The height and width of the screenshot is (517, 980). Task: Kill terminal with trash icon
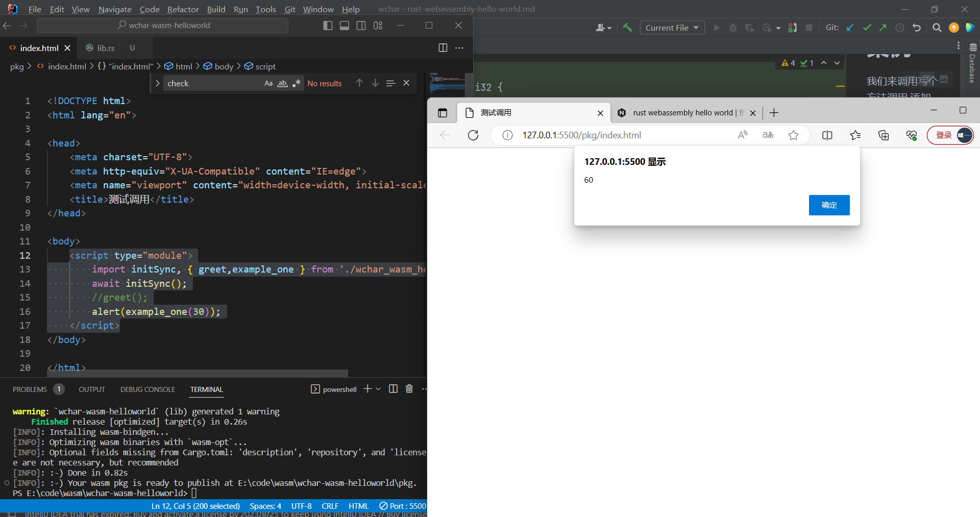409,389
